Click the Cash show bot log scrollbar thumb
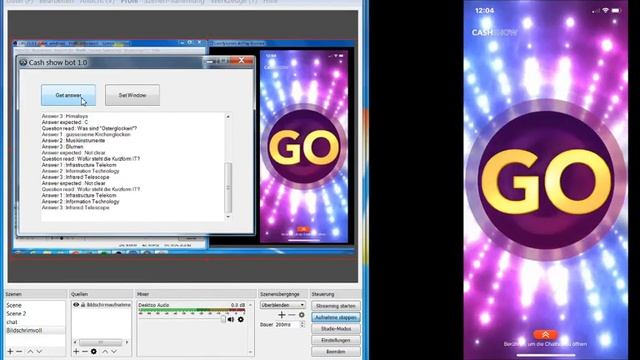 (x=228, y=188)
